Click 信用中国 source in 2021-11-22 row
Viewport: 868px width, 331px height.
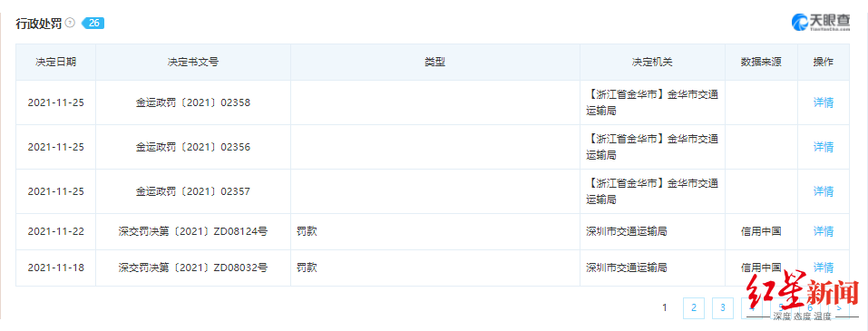click(761, 231)
